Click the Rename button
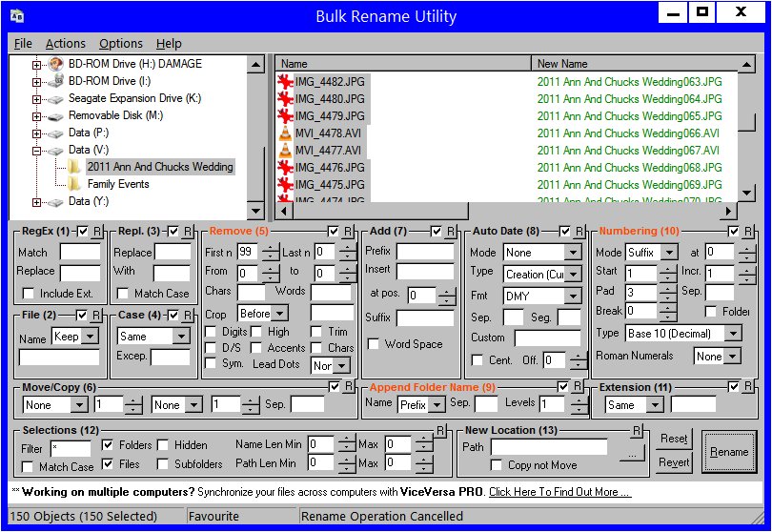 (x=729, y=452)
